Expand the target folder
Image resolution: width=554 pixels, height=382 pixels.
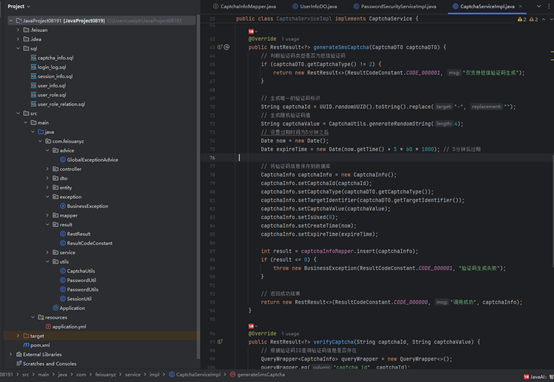[18, 336]
